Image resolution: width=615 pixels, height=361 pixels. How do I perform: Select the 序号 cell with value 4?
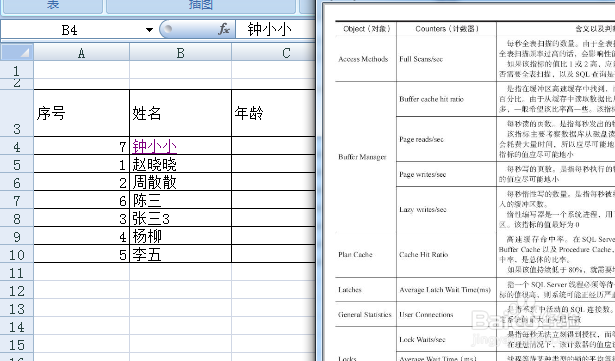click(x=82, y=237)
